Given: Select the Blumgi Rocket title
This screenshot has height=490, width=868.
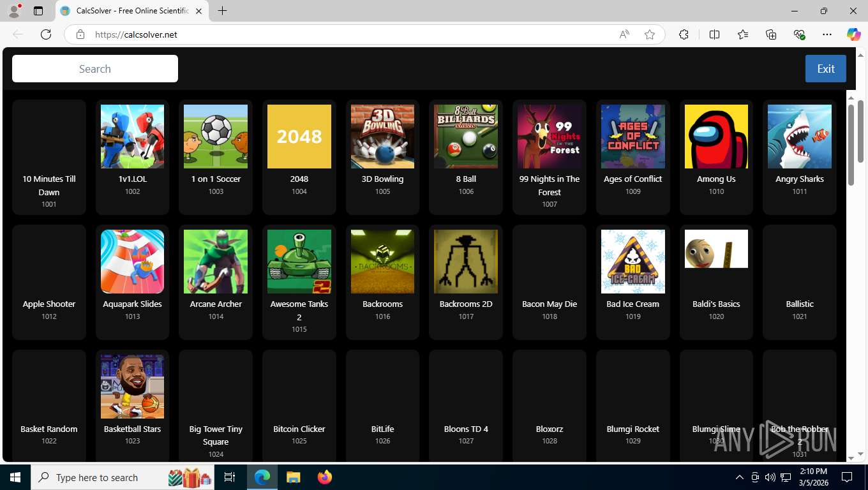Looking at the screenshot, I should (x=633, y=429).
